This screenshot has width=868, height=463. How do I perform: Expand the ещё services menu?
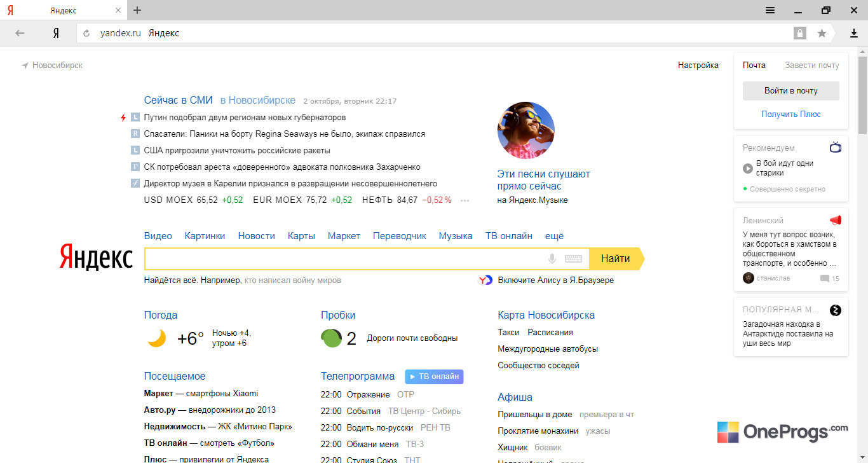point(554,236)
